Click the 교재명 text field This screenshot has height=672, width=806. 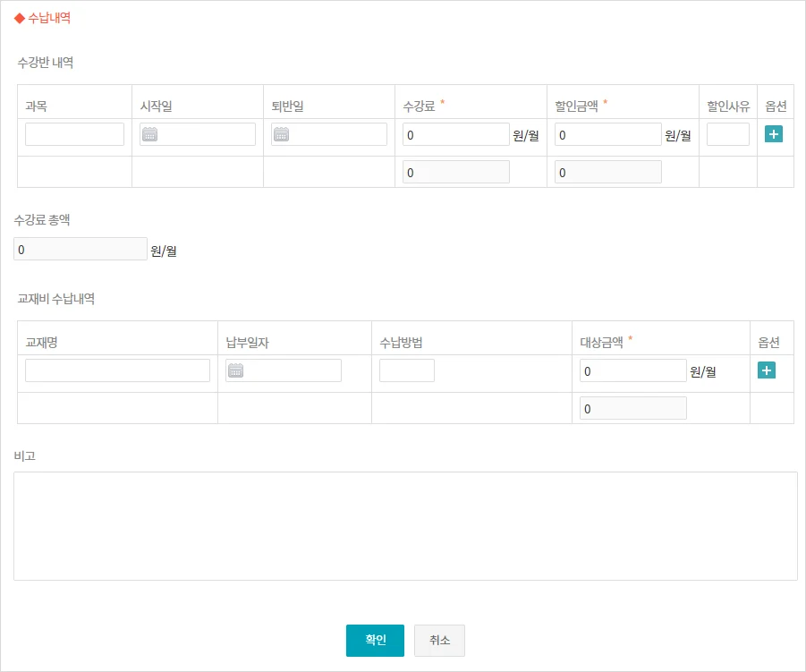click(x=117, y=371)
